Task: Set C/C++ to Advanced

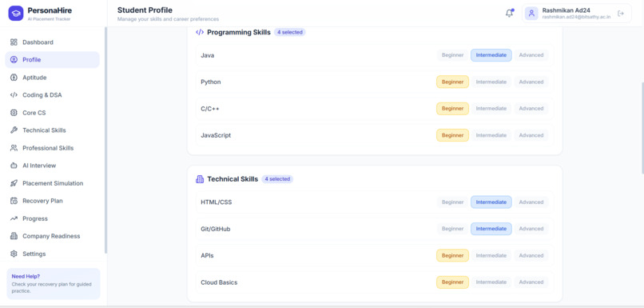Action: point(531,109)
